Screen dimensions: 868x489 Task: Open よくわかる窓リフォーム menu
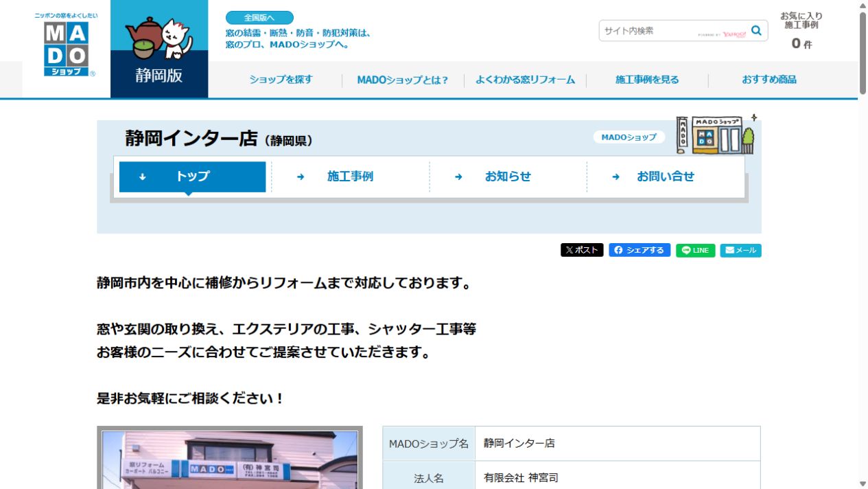click(525, 80)
